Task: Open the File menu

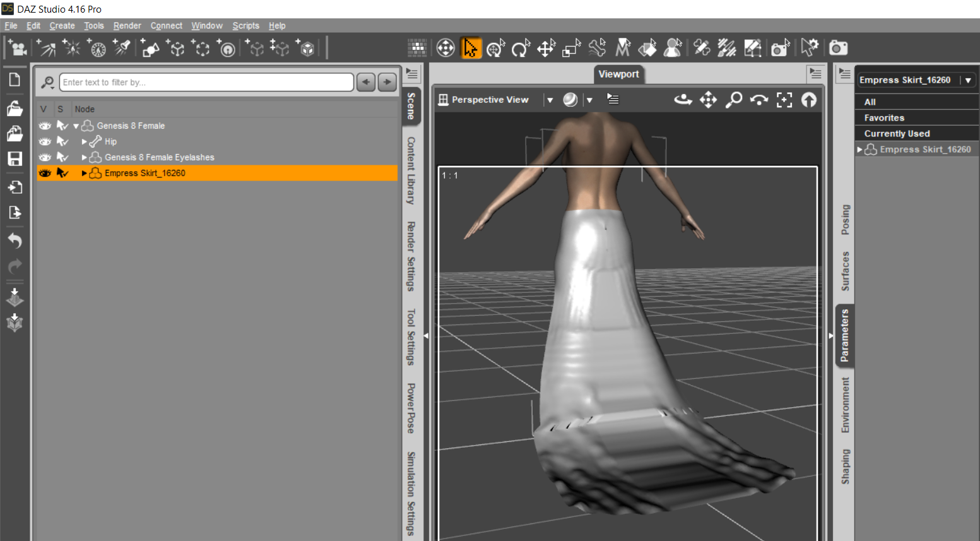Action: tap(11, 26)
